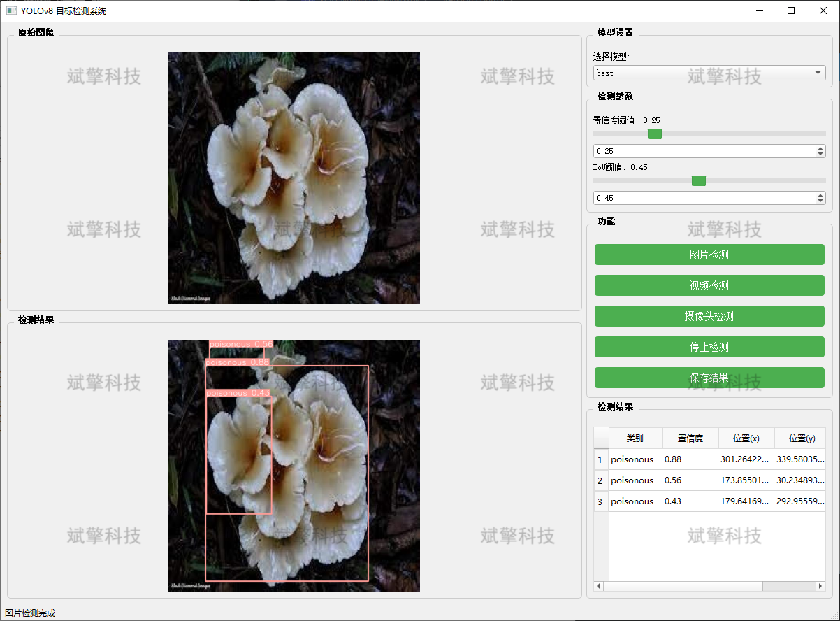Click the 30.234893 y-position cell
Image resolution: width=840 pixels, height=621 pixels.
pos(800,480)
